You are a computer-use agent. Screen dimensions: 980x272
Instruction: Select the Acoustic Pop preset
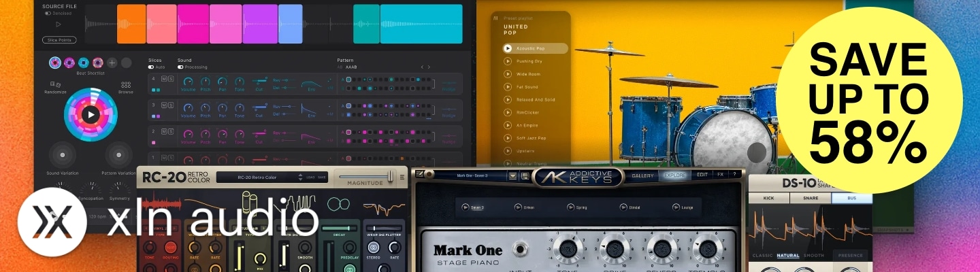tap(535, 48)
